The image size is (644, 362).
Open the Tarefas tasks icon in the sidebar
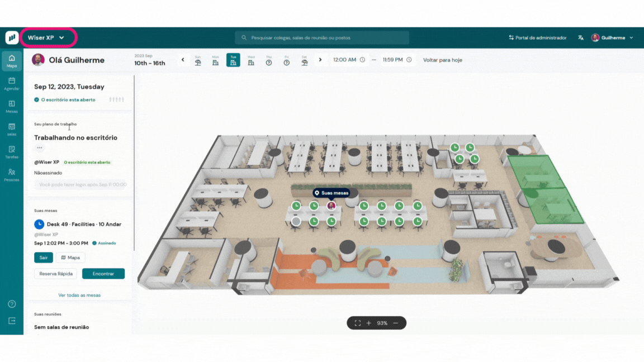point(12,153)
